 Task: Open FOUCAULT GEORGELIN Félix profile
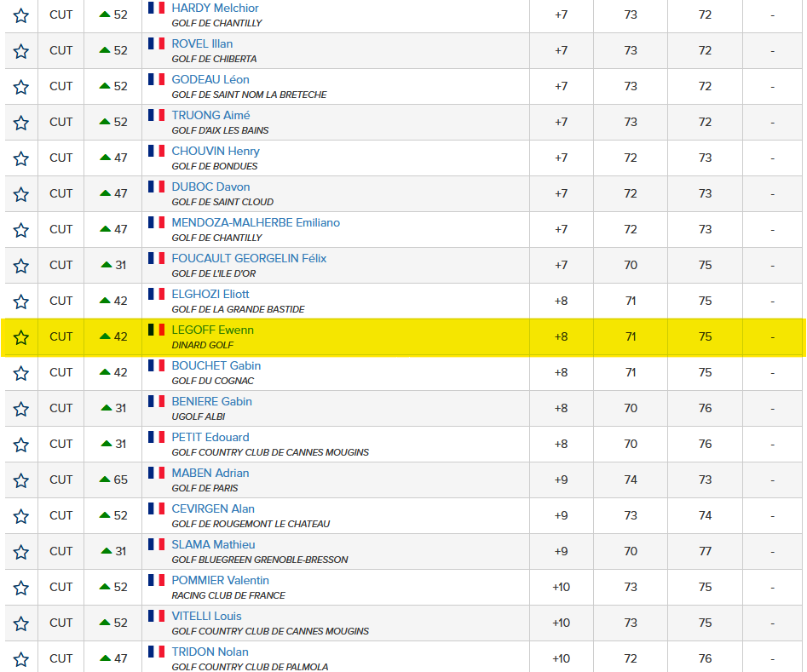(x=249, y=258)
